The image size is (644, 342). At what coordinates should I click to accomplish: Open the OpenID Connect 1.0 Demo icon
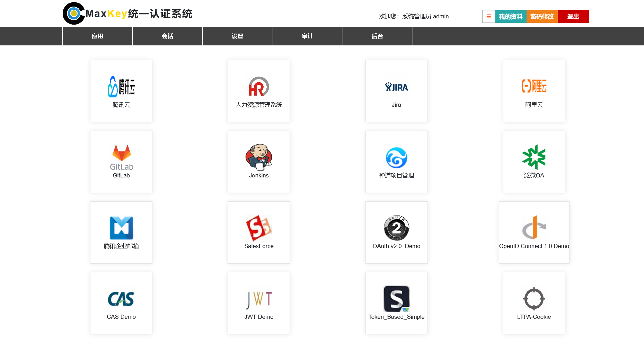click(x=534, y=228)
